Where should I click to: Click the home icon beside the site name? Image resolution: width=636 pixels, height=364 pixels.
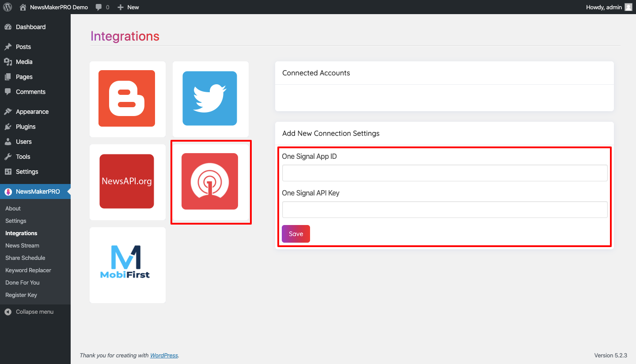click(x=23, y=7)
